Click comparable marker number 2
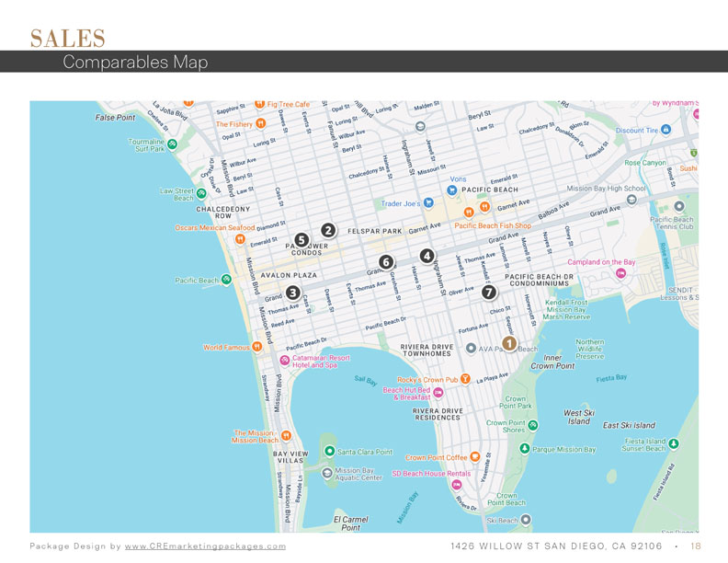The image size is (728, 563). tap(328, 230)
